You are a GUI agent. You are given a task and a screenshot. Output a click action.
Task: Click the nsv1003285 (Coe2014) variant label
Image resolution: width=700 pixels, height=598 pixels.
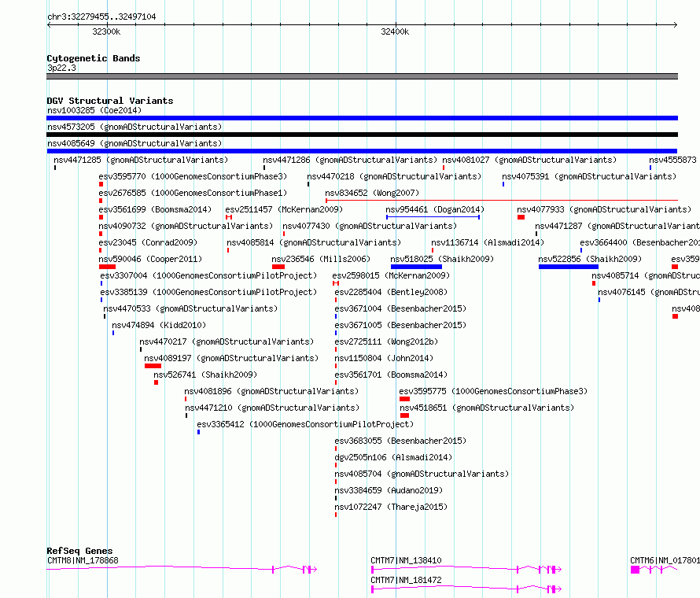[94, 110]
